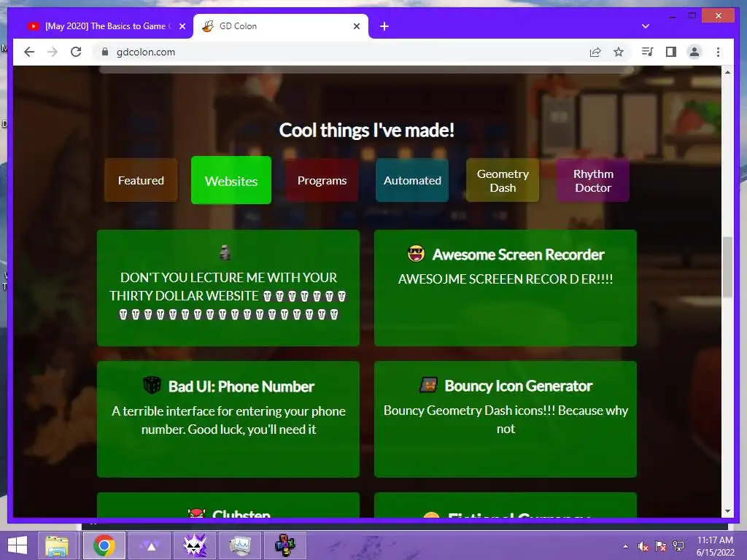This screenshot has width=747, height=560.
Task: Go forward with the forward arrow
Action: 53,52
